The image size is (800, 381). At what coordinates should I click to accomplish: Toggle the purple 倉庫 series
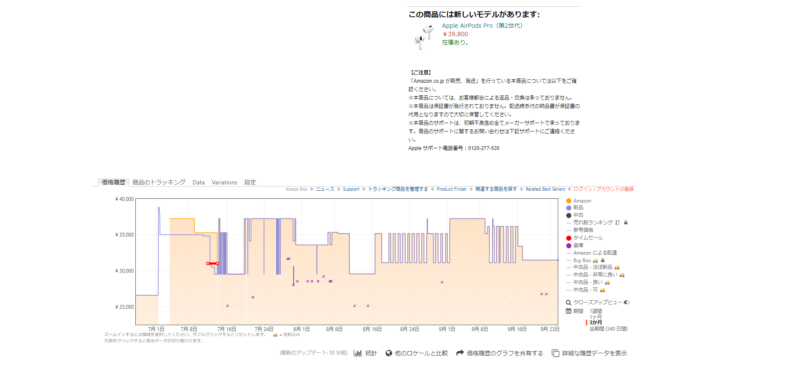coord(570,245)
